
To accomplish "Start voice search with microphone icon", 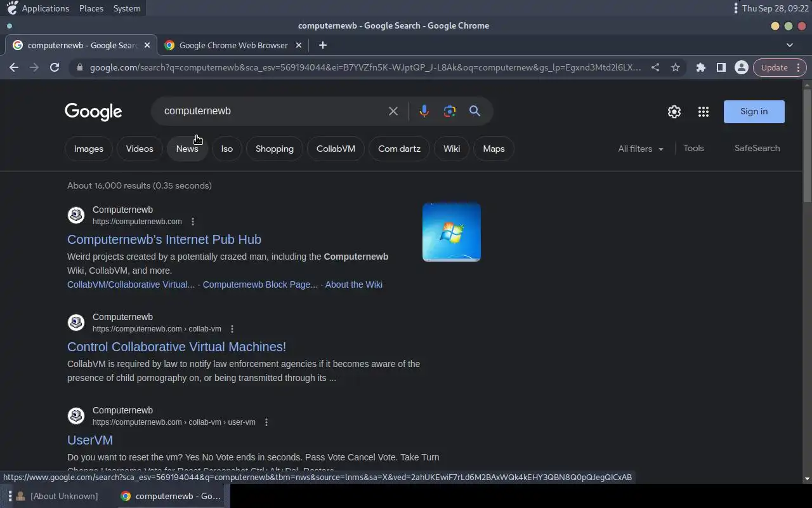I will 424,111.
